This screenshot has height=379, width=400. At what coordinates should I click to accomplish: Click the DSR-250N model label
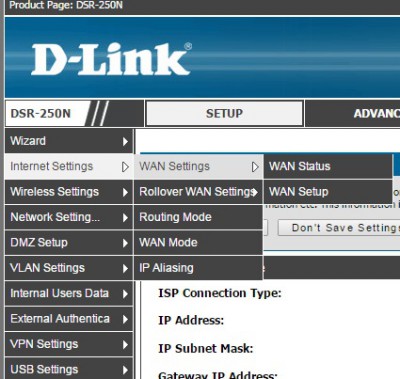coord(41,114)
